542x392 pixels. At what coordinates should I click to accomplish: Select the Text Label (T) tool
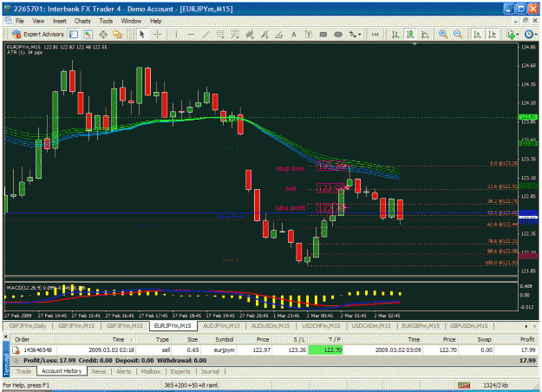pyautogui.click(x=309, y=34)
